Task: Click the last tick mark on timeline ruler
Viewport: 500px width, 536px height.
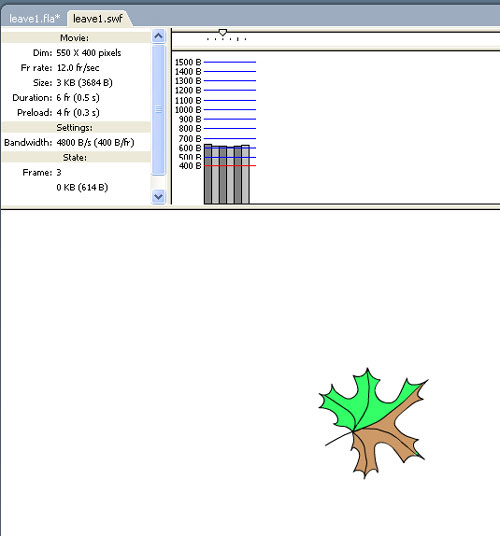Action: 245,39
